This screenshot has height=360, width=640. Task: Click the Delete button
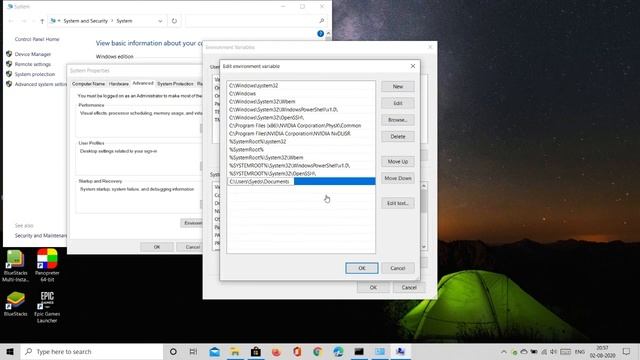click(398, 137)
